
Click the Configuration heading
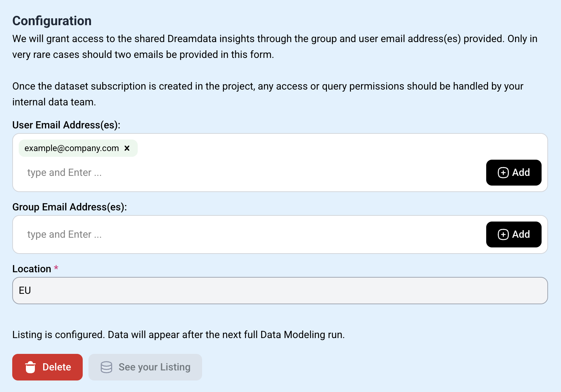click(x=52, y=21)
